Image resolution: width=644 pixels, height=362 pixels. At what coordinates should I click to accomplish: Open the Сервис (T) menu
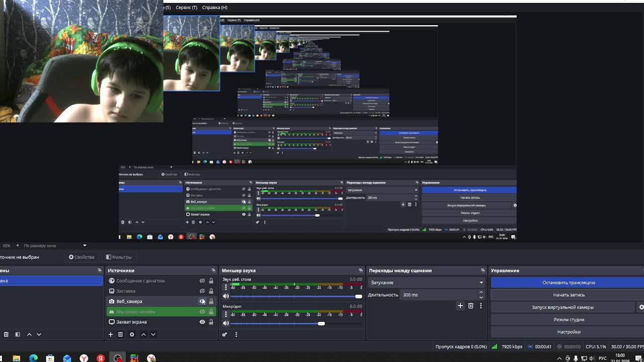tap(186, 8)
